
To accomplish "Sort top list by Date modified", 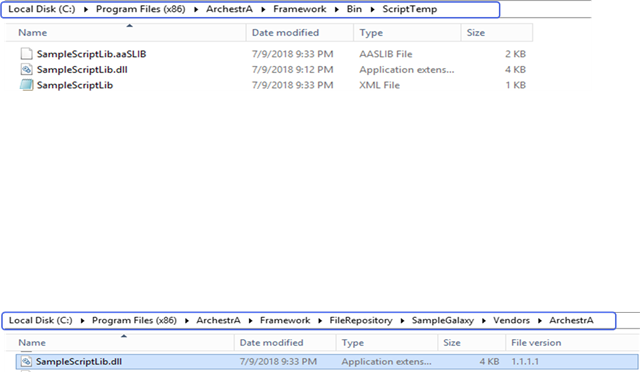I will 300,33.
